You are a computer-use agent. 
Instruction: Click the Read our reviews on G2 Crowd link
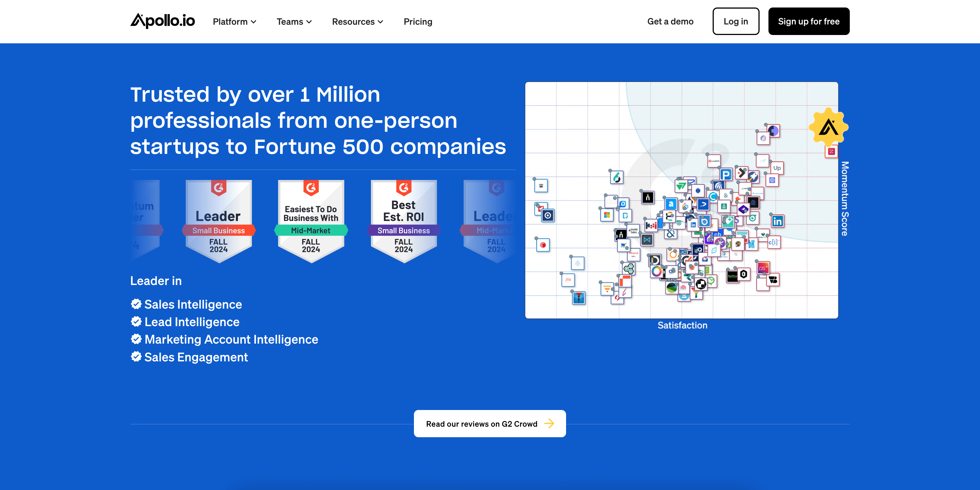[x=490, y=424]
